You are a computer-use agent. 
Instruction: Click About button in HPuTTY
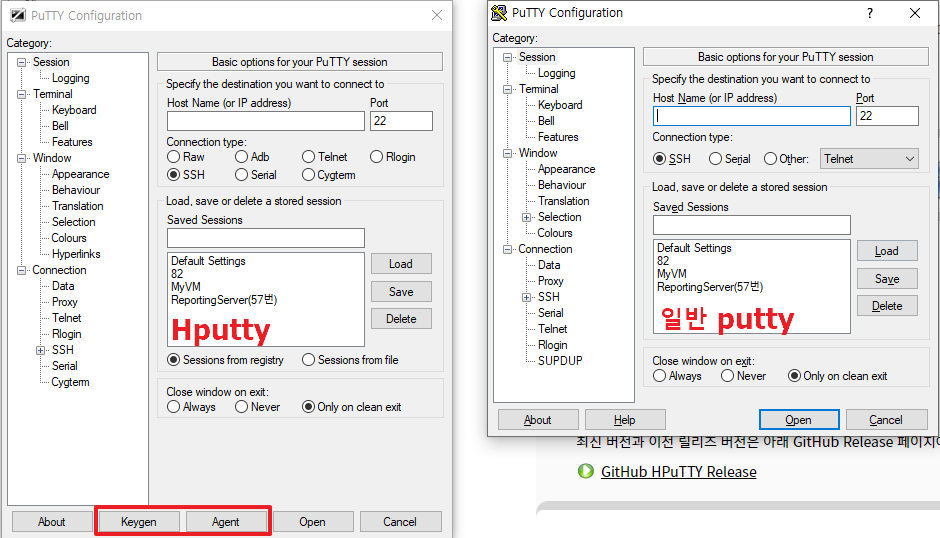pyautogui.click(x=52, y=522)
